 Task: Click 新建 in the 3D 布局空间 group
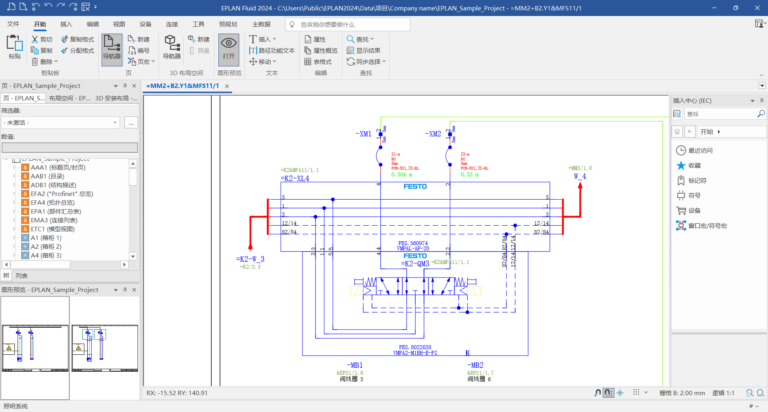click(198, 39)
